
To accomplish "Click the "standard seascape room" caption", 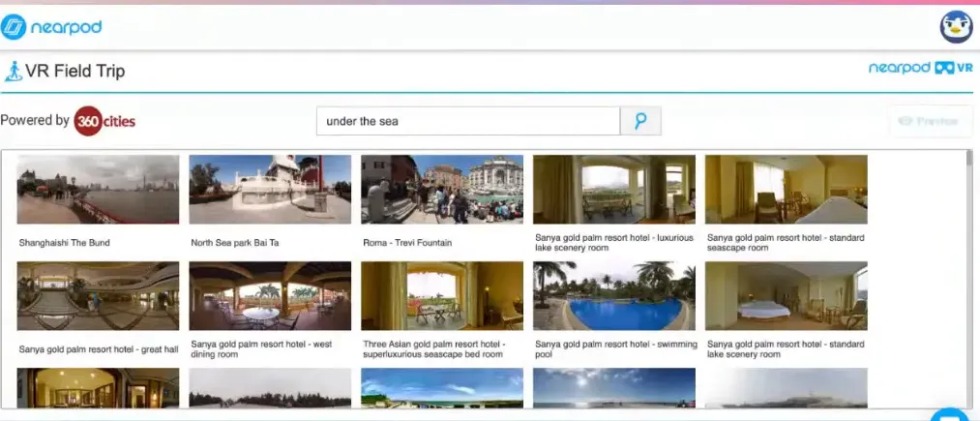I will coord(786,243).
